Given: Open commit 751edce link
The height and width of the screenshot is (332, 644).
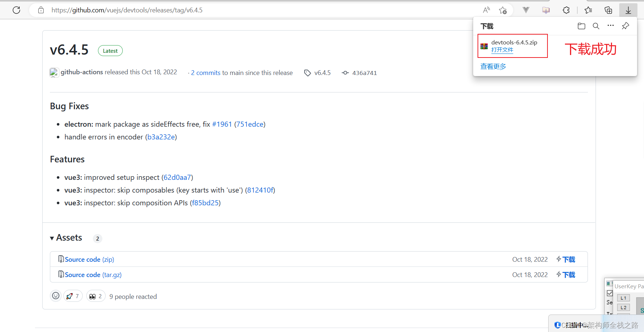Looking at the screenshot, I should click(x=250, y=124).
